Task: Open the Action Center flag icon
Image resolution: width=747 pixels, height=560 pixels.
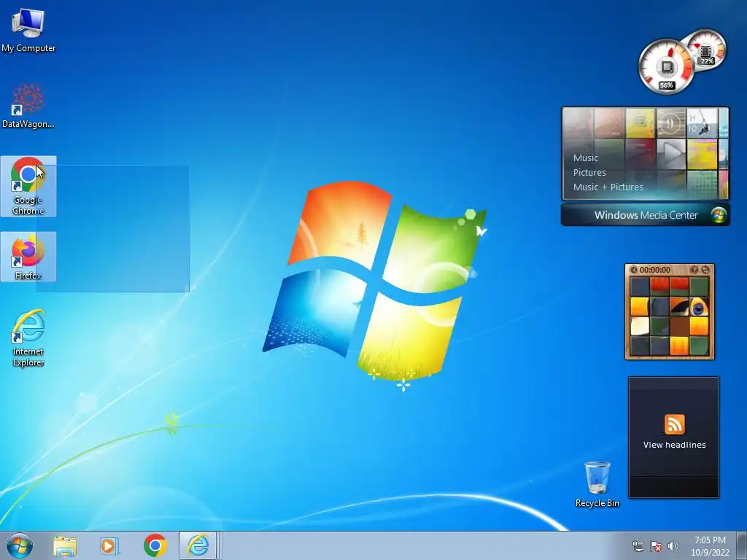Action: 656,546
